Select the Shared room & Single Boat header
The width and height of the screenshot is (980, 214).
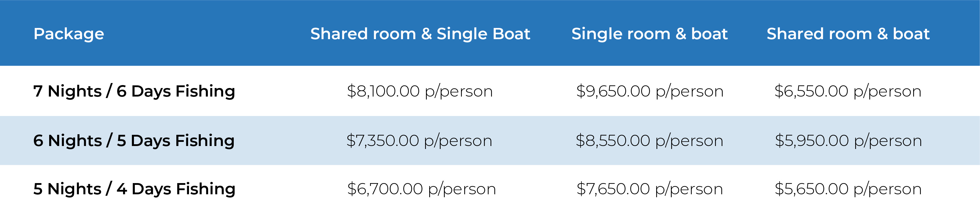coord(420,34)
